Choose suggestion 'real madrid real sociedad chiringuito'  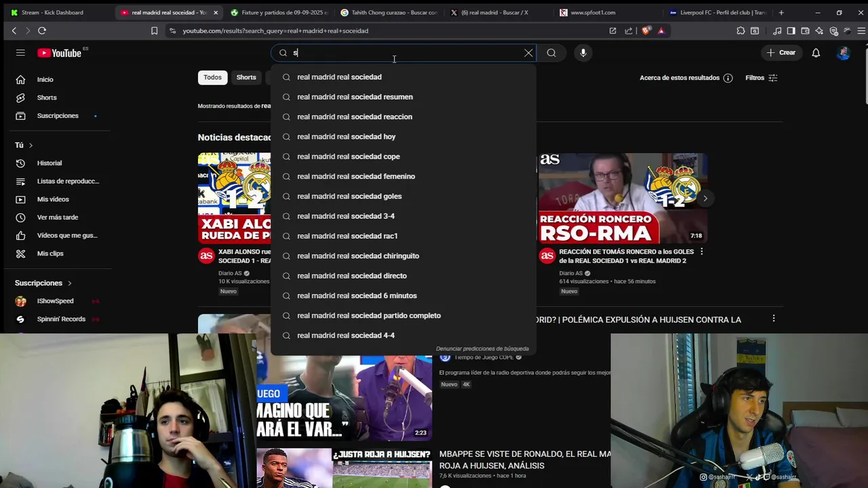403,256
